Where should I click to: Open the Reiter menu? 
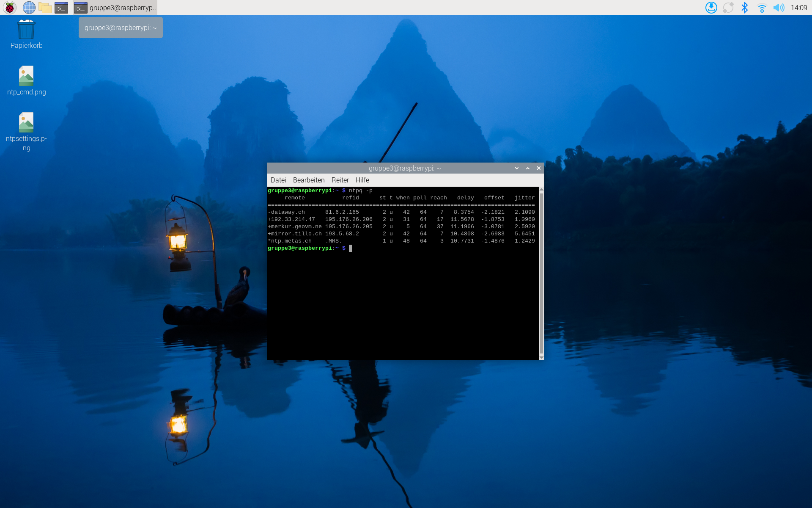(x=340, y=180)
